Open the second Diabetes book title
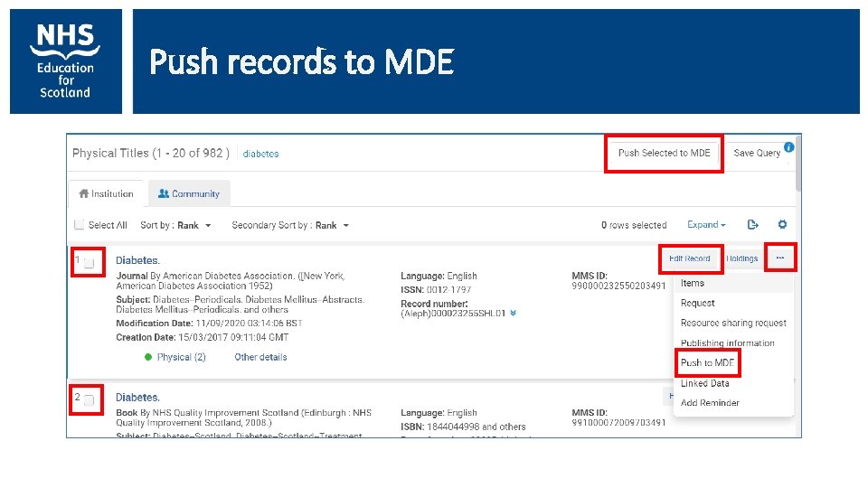Viewport: 868px width, 488px height. pos(137,398)
